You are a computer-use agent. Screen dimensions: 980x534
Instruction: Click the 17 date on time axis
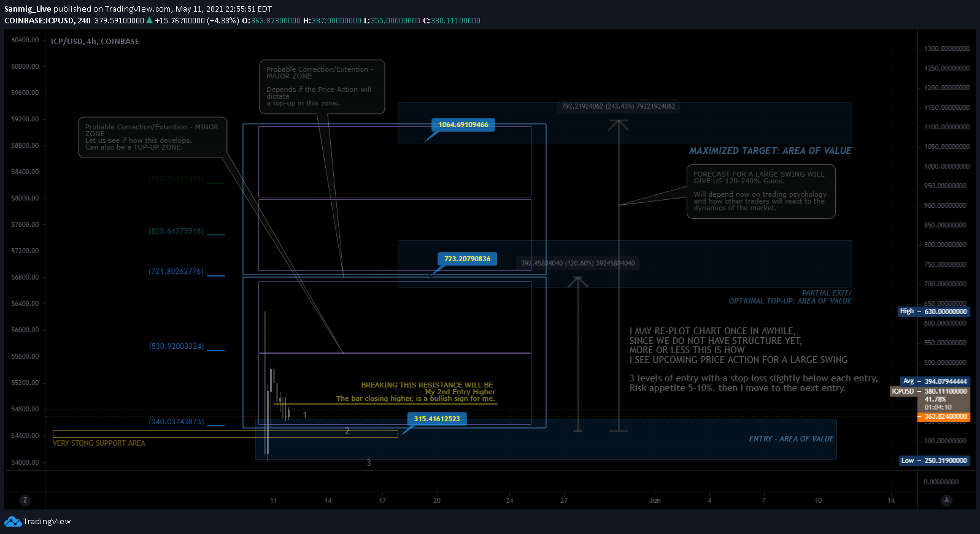(382, 500)
